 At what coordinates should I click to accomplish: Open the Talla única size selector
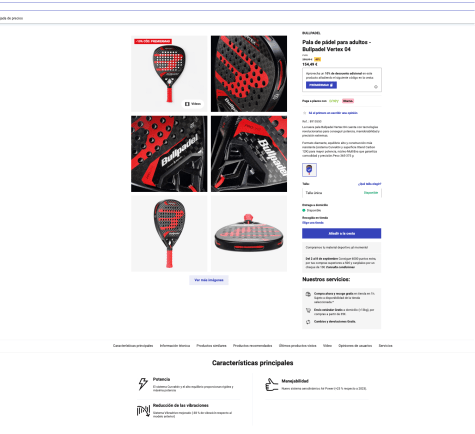pyautogui.click(x=342, y=193)
